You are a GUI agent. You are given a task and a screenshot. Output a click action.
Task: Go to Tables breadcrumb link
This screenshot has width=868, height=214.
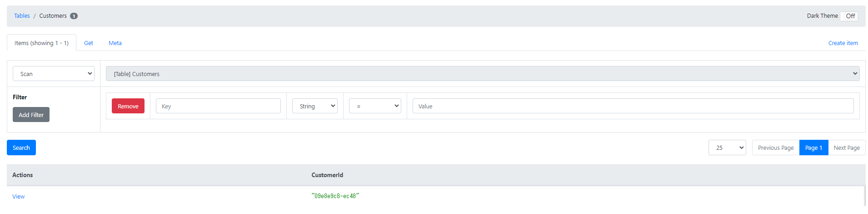[22, 16]
